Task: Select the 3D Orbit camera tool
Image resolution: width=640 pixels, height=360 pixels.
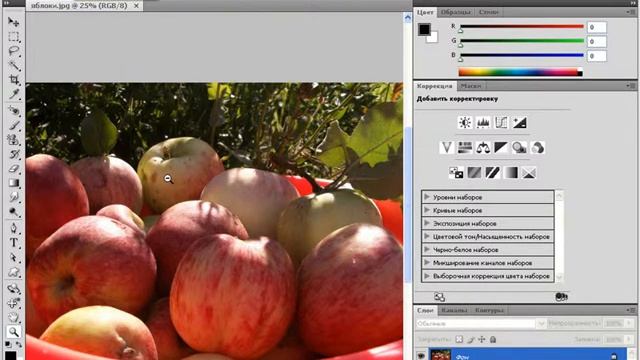Action: (13, 303)
